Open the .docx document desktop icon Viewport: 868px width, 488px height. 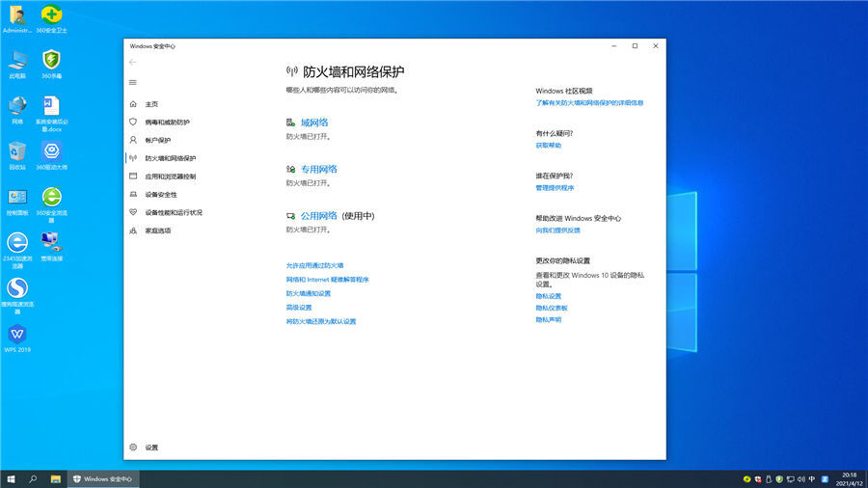[x=51, y=114]
